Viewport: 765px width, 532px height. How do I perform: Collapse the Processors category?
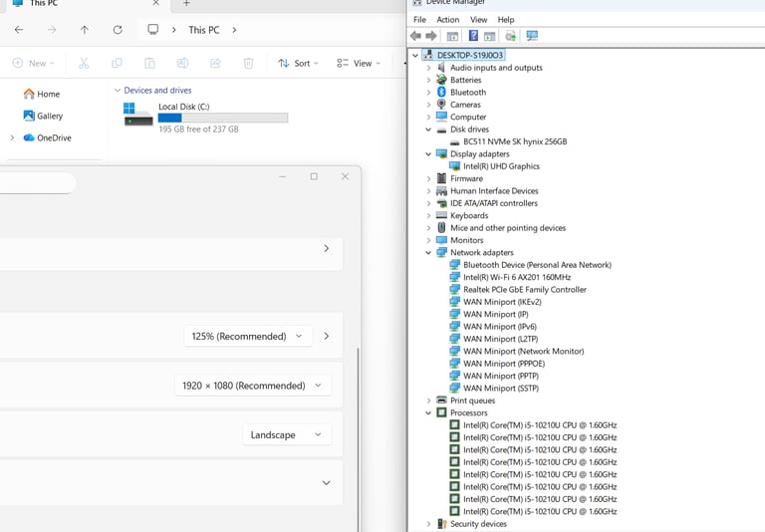[x=428, y=412]
